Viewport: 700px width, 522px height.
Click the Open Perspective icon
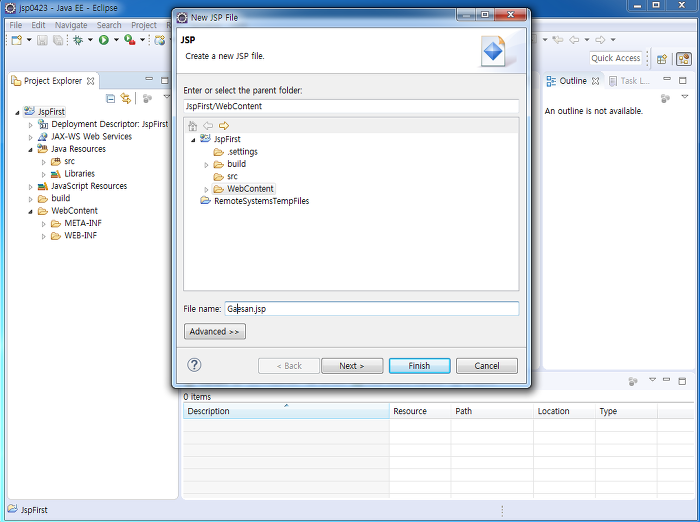[662, 59]
